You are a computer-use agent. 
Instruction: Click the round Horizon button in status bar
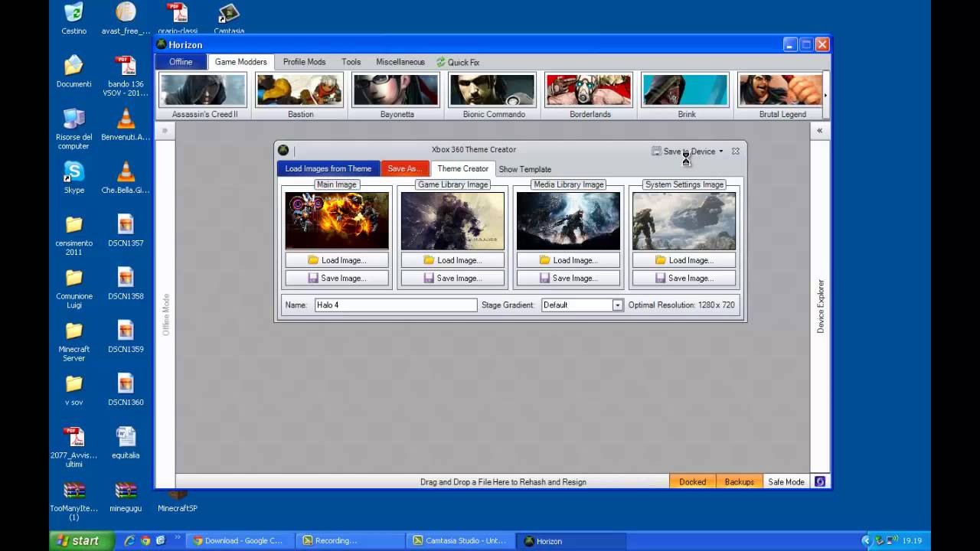point(820,481)
